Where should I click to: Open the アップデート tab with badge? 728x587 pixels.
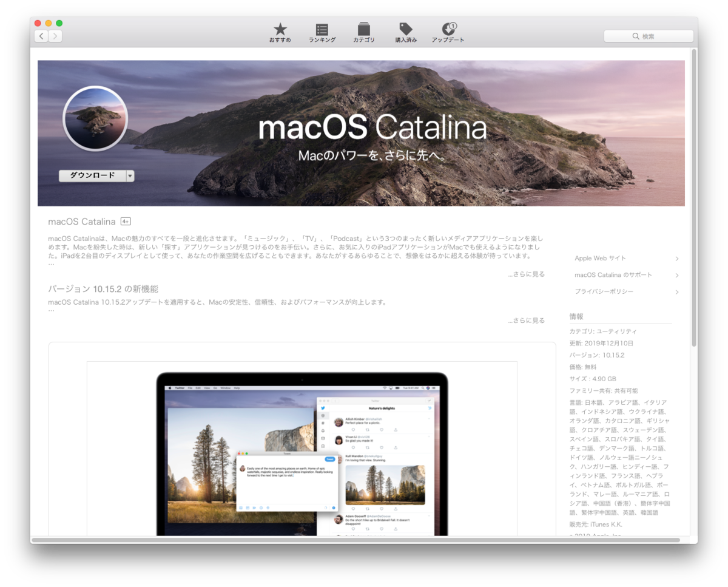[x=448, y=33]
